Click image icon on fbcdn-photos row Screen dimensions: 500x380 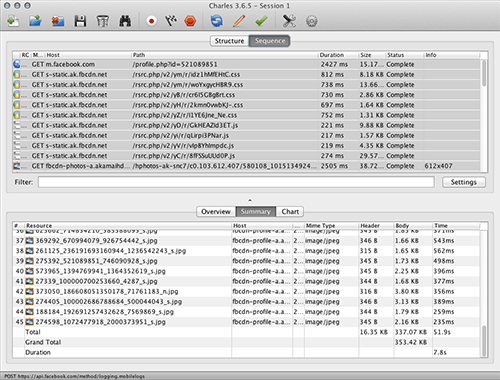click(x=17, y=166)
